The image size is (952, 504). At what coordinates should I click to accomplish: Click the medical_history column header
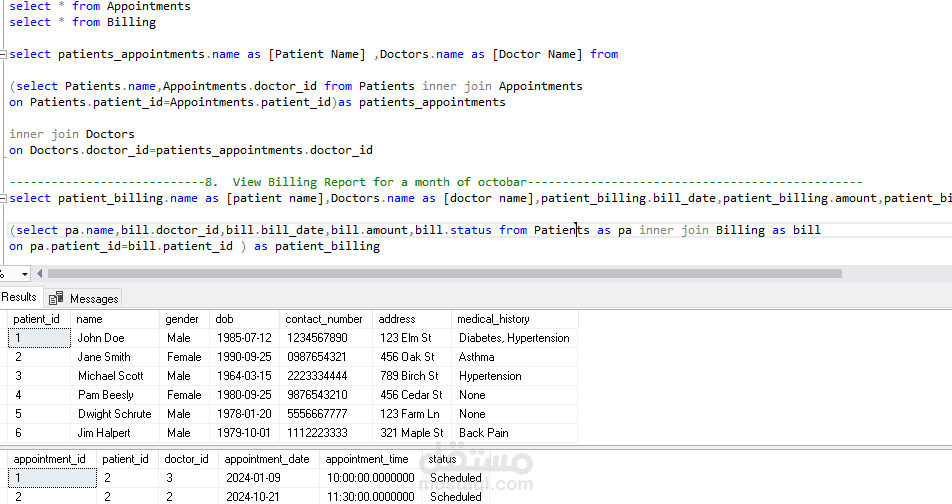pos(493,319)
